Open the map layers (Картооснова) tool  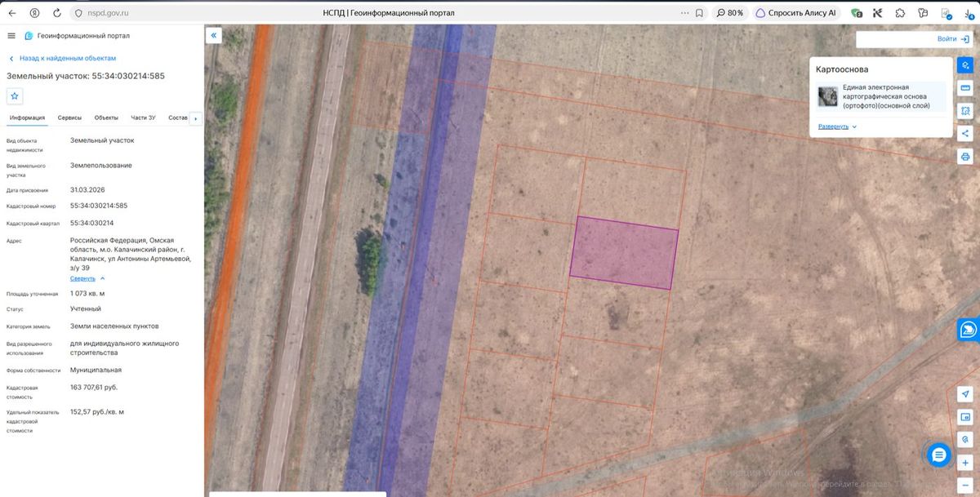965,64
